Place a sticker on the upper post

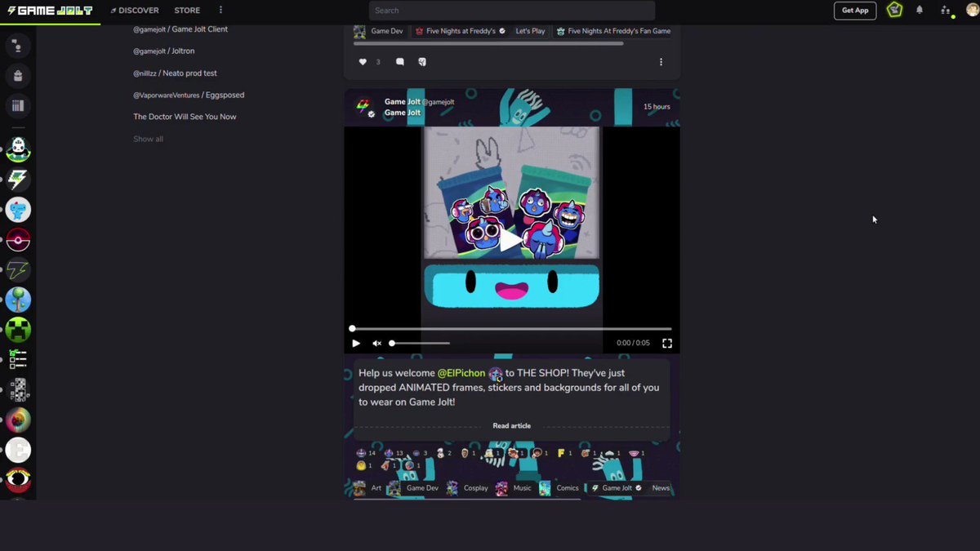coord(422,62)
